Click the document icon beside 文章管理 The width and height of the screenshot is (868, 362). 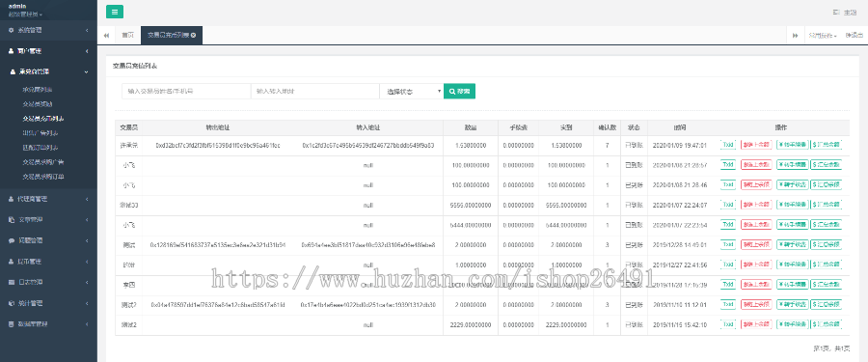pyautogui.click(x=11, y=219)
